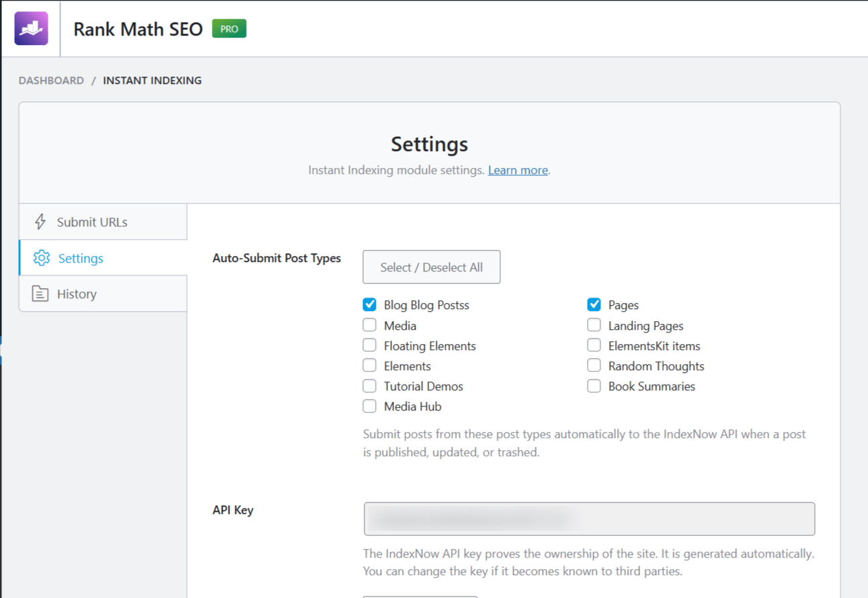Click the Instant Indexing breadcrumb
The width and height of the screenshot is (868, 598).
click(x=152, y=81)
